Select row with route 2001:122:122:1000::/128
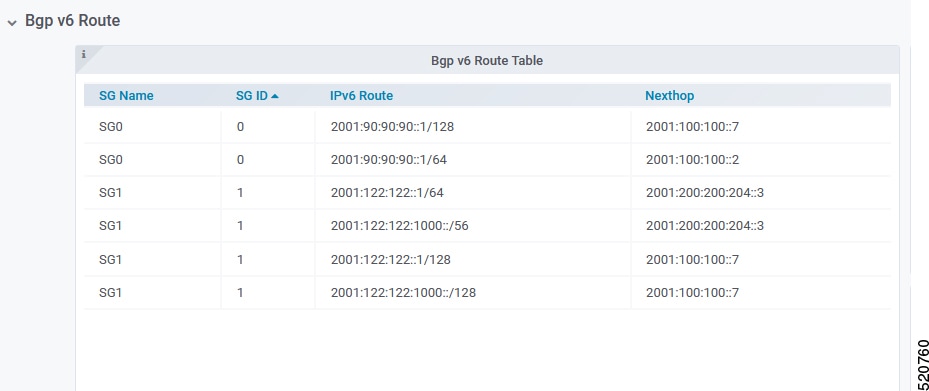The width and height of the screenshot is (929, 391). click(487, 293)
